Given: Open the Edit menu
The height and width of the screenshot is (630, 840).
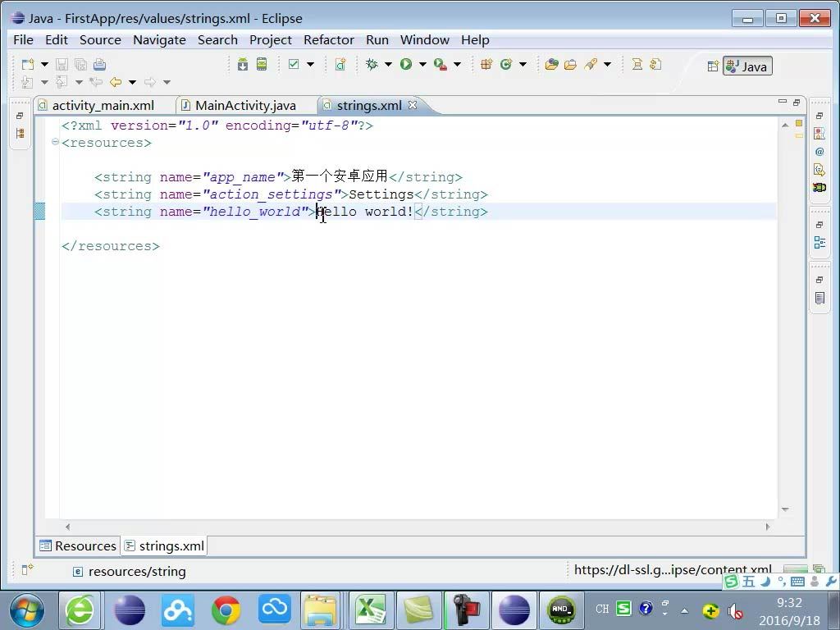Looking at the screenshot, I should tap(57, 39).
